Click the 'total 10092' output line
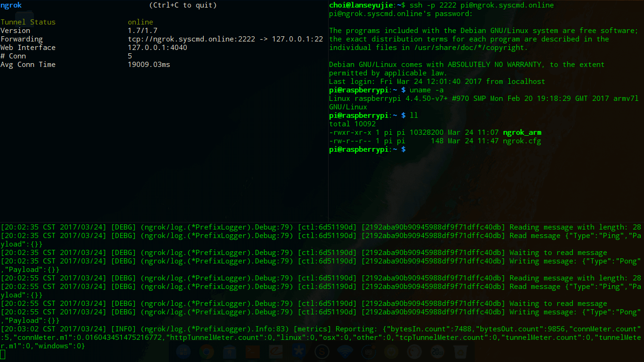The width and height of the screenshot is (644, 362). (352, 124)
